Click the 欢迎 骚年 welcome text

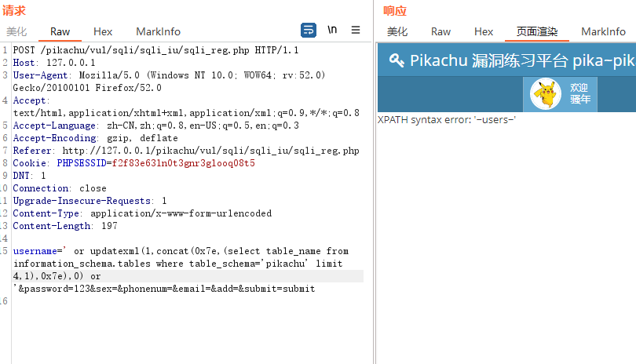point(580,93)
